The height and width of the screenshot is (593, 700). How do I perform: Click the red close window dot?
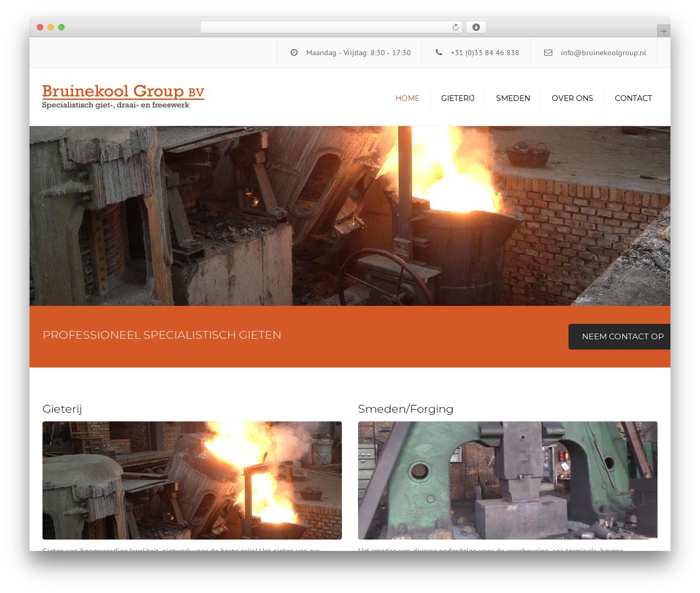[40, 27]
